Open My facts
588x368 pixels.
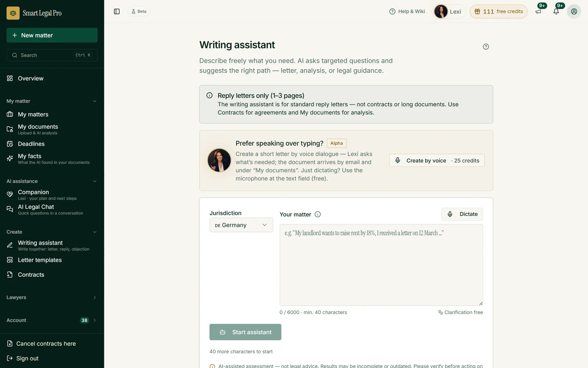pyautogui.click(x=52, y=159)
